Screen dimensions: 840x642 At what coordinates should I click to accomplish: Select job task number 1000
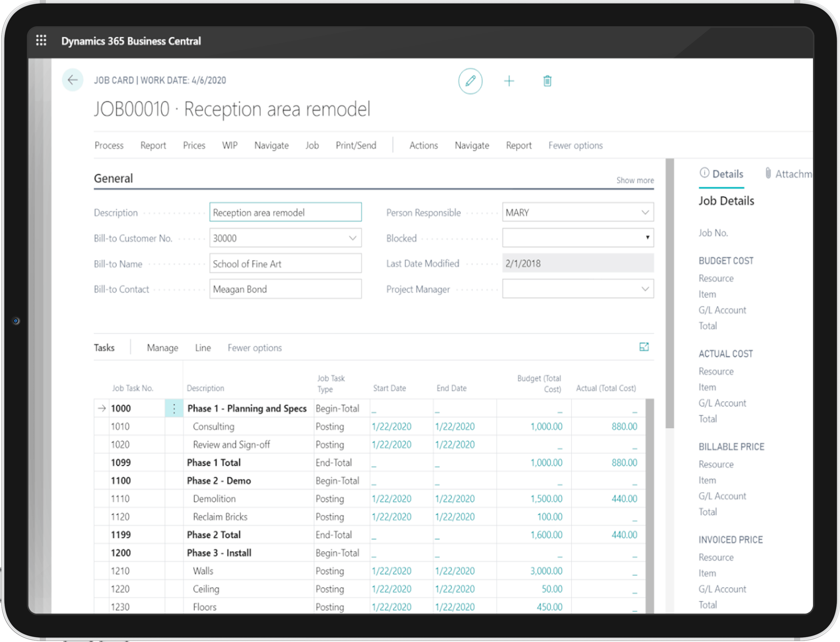coord(121,408)
